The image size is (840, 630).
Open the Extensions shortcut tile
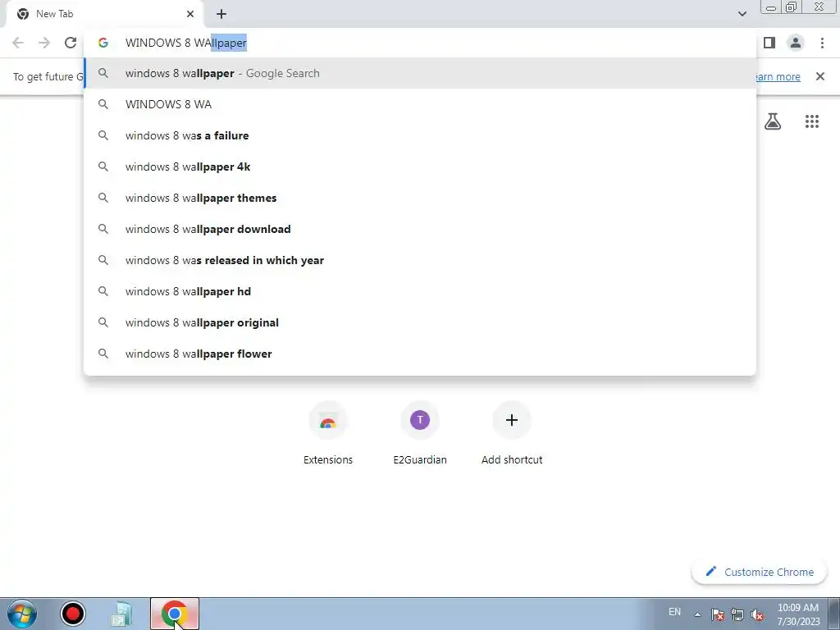[328, 434]
